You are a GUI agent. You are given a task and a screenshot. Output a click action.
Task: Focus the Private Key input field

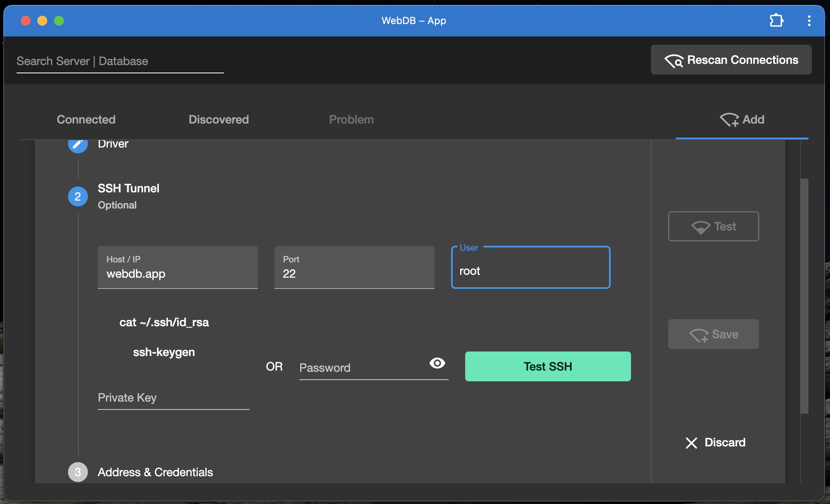(x=173, y=397)
